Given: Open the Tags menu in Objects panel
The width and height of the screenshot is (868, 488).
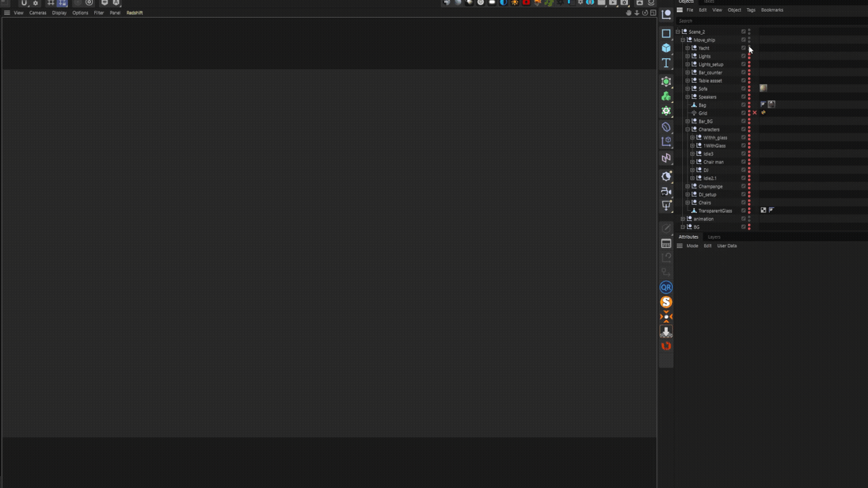Looking at the screenshot, I should pos(751,10).
